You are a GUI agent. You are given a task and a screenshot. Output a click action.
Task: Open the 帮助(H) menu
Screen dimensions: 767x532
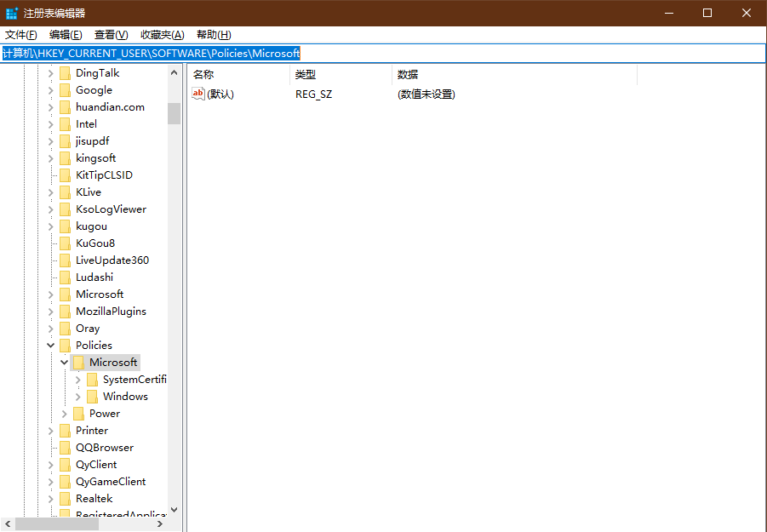pyautogui.click(x=214, y=35)
